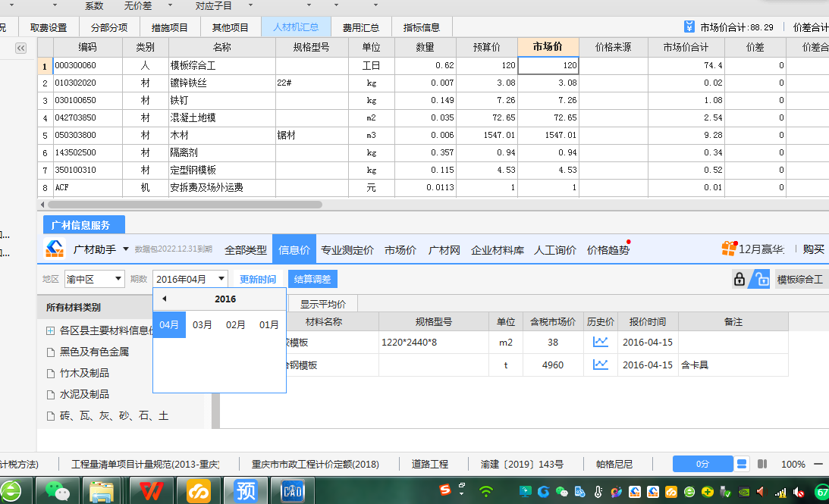Image resolution: width=829 pixels, height=504 pixels.
Task: Open the file explorer folder in the taskbar
Action: (102, 491)
